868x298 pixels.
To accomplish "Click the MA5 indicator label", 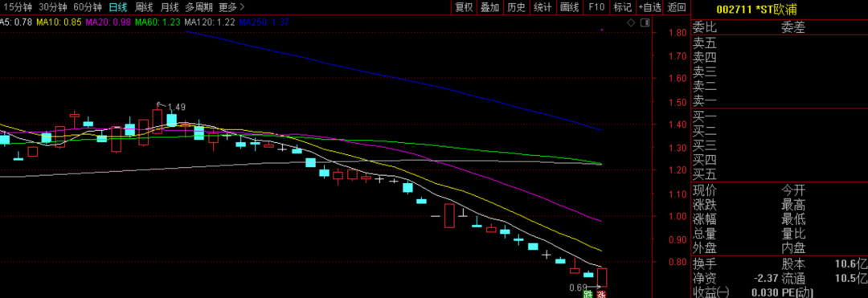I will (15, 22).
